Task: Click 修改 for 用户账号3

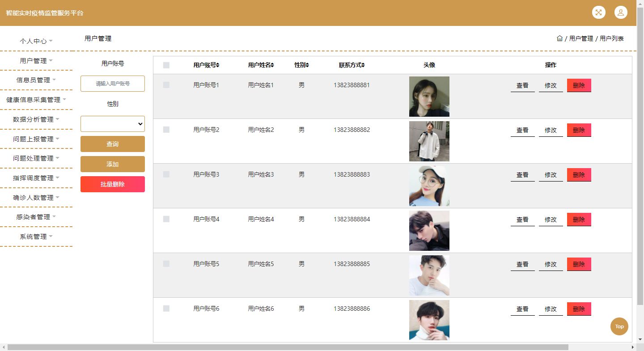Action: [x=551, y=175]
